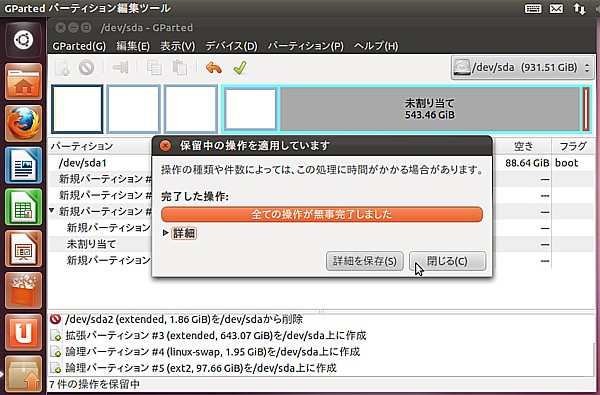This screenshot has width=600, height=395.
Task: Expand the 詳細 details disclosure triangle
Action: (x=165, y=233)
